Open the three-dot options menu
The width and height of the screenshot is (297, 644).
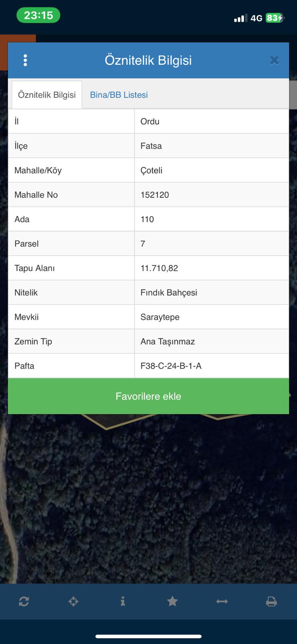click(x=25, y=60)
